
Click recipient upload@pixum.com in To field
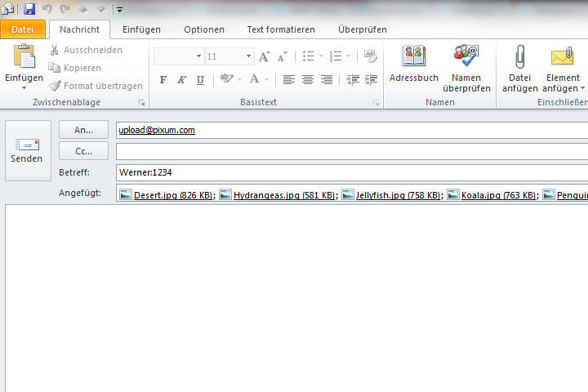(x=157, y=130)
